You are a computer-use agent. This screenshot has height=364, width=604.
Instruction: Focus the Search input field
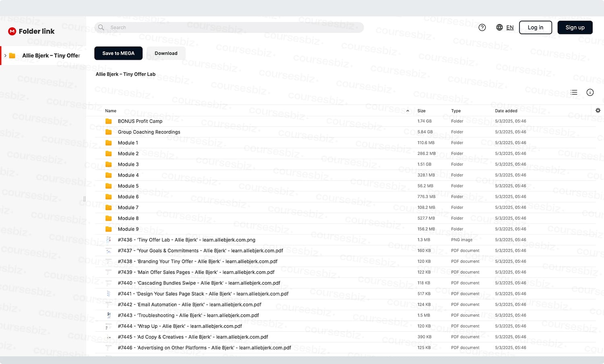(x=229, y=27)
